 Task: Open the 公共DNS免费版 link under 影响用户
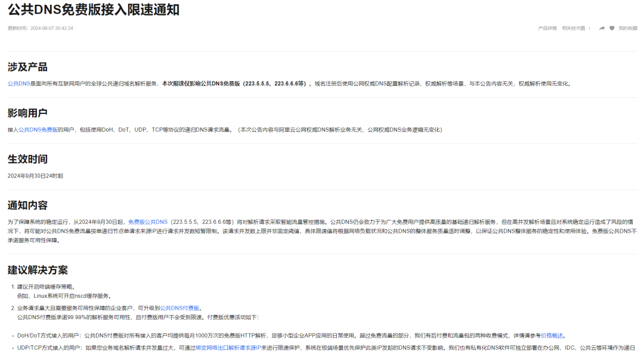38,130
